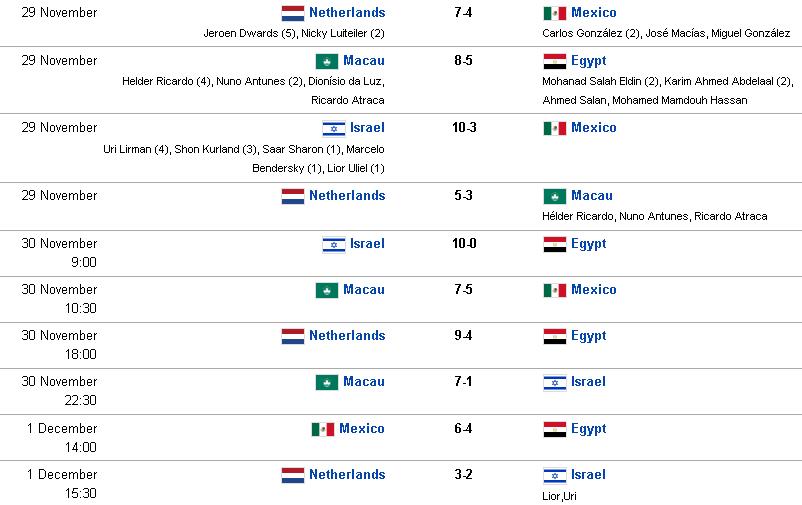Click the Israel flag in the 3-2 match
The height and width of the screenshot is (505, 802).
(x=554, y=475)
